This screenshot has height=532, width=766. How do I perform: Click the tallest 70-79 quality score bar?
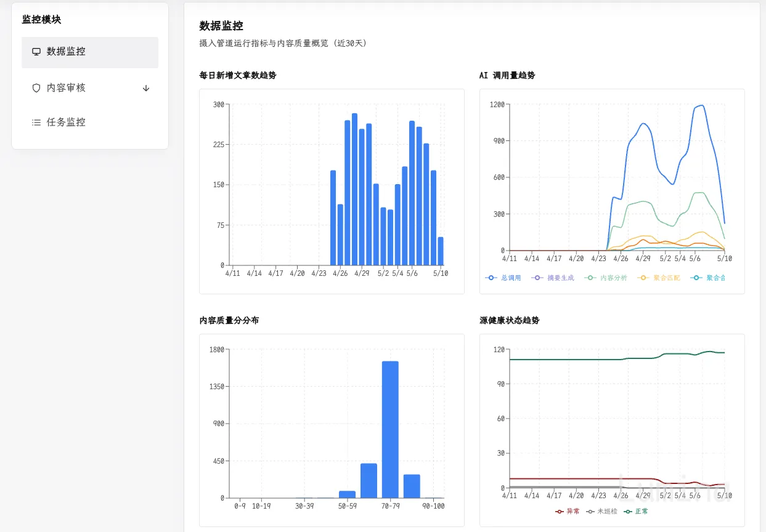coord(390,430)
